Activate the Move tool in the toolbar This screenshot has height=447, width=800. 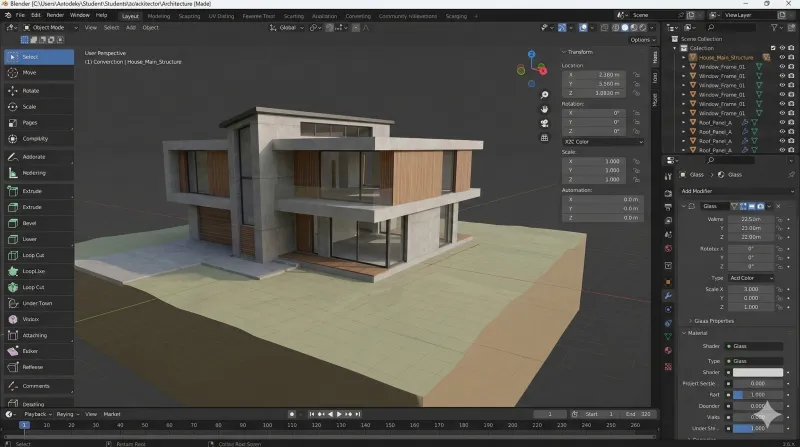click(x=39, y=73)
